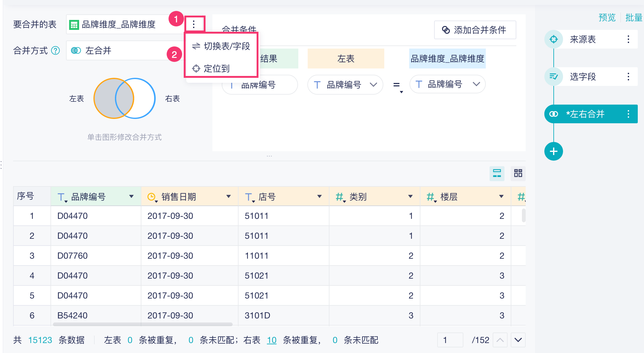Viewport: 644px width, 353px height.
Task: Click the help icon next to 合并方式
Action: tap(55, 50)
